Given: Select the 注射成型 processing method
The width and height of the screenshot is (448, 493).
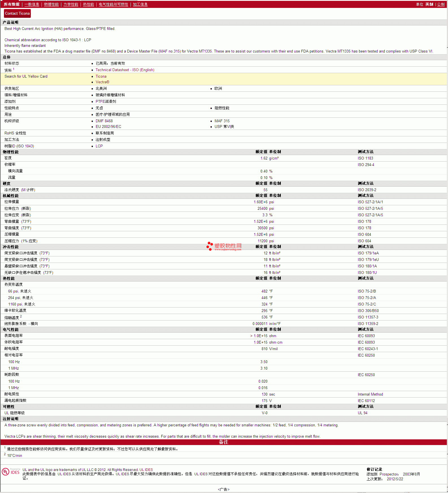Looking at the screenshot, I should [103, 139].
